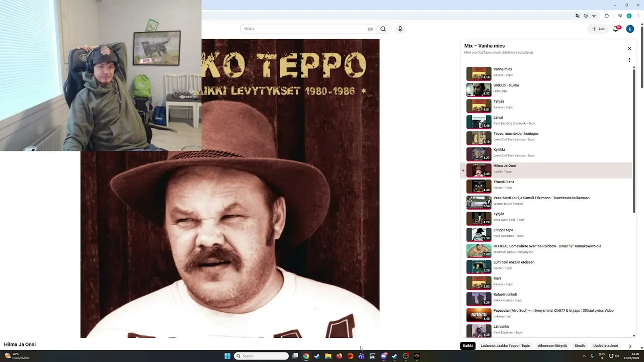Show more filter chips with the right arrow
Image resolution: width=644 pixels, height=362 pixels.
click(x=630, y=346)
